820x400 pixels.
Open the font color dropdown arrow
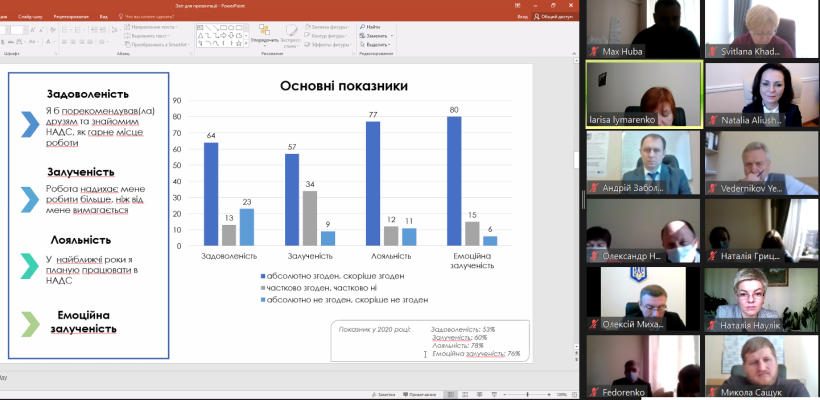(x=54, y=42)
